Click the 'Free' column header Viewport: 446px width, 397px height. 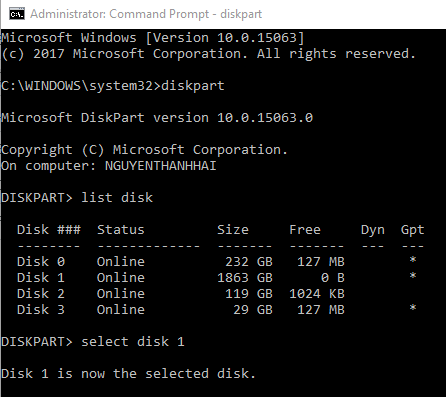(x=305, y=230)
